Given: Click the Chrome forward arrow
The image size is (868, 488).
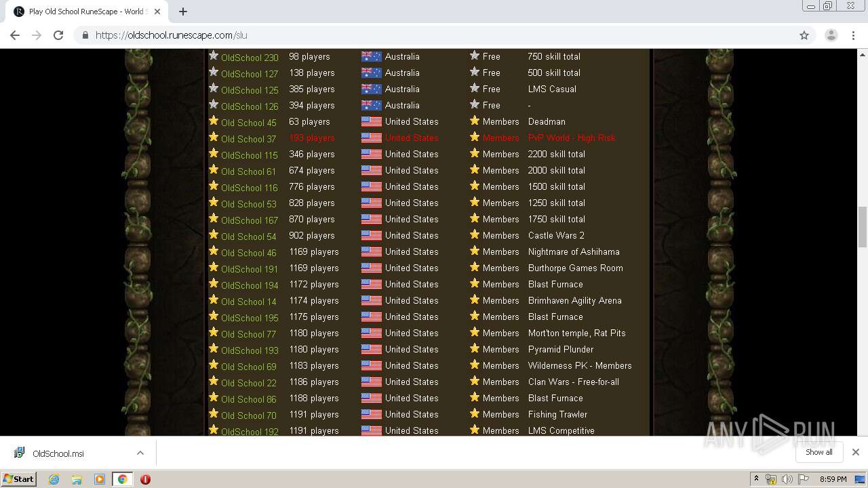Looking at the screenshot, I should pyautogui.click(x=37, y=35).
